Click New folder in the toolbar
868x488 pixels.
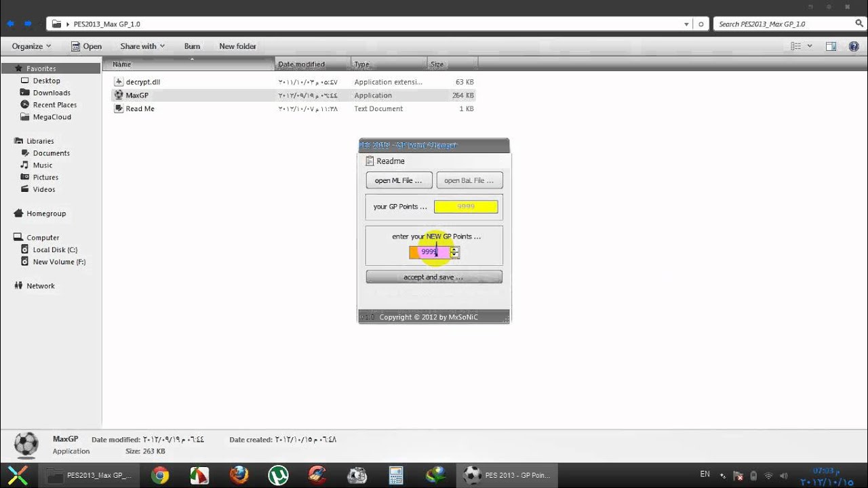237,46
